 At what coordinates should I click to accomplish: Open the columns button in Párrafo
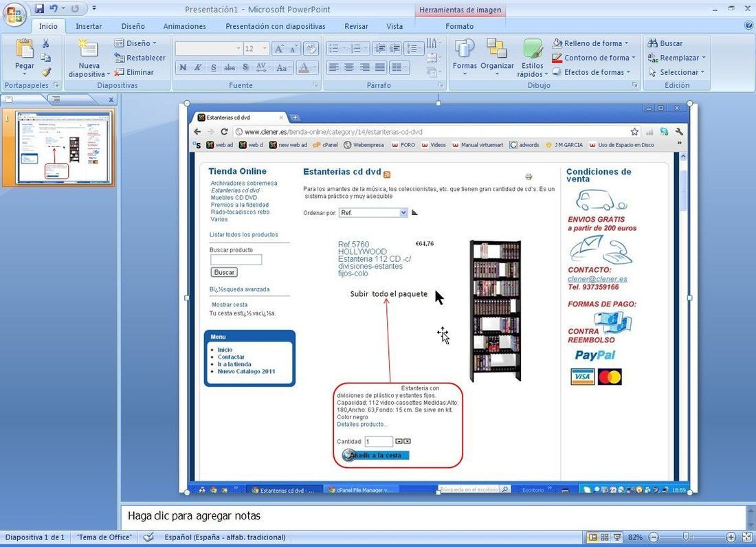point(399,67)
